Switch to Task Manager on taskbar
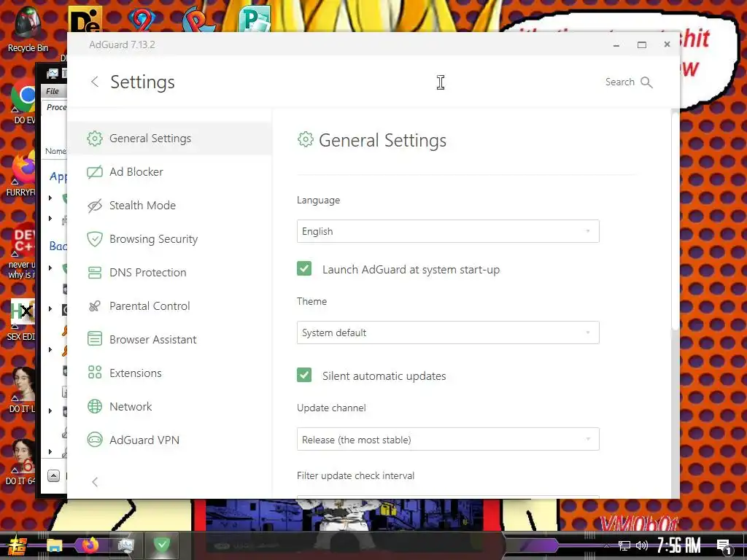Screen dimensions: 747x560 tap(125, 545)
